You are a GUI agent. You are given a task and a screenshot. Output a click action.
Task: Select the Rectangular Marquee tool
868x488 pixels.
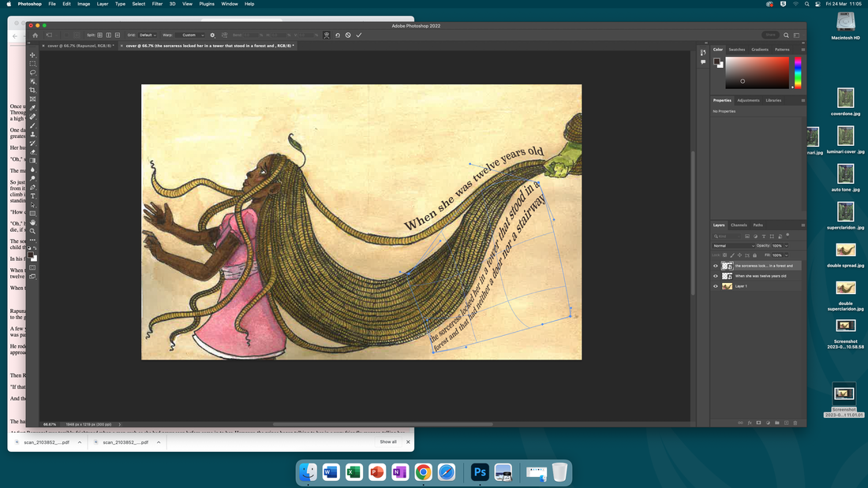click(x=32, y=64)
